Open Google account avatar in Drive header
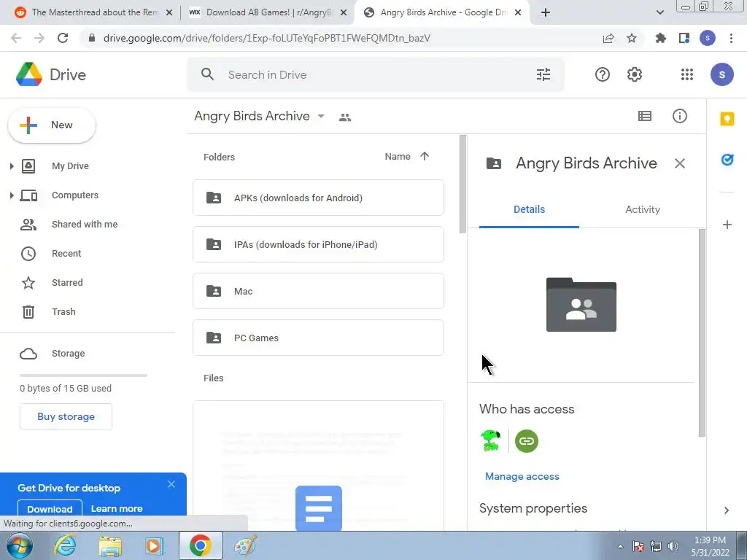Viewport: 747px width, 560px height. (x=721, y=74)
